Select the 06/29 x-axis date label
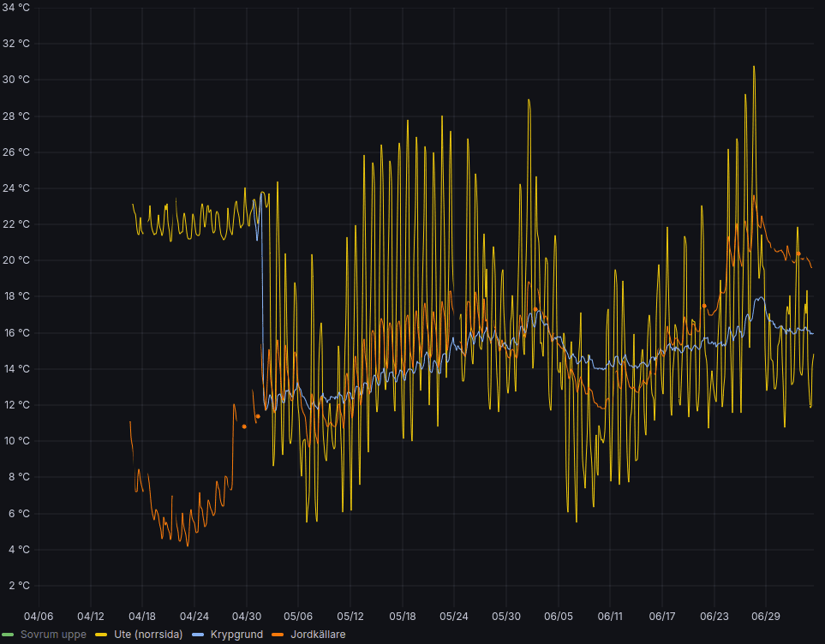Screen dimensions: 825x644 (x=766, y=616)
